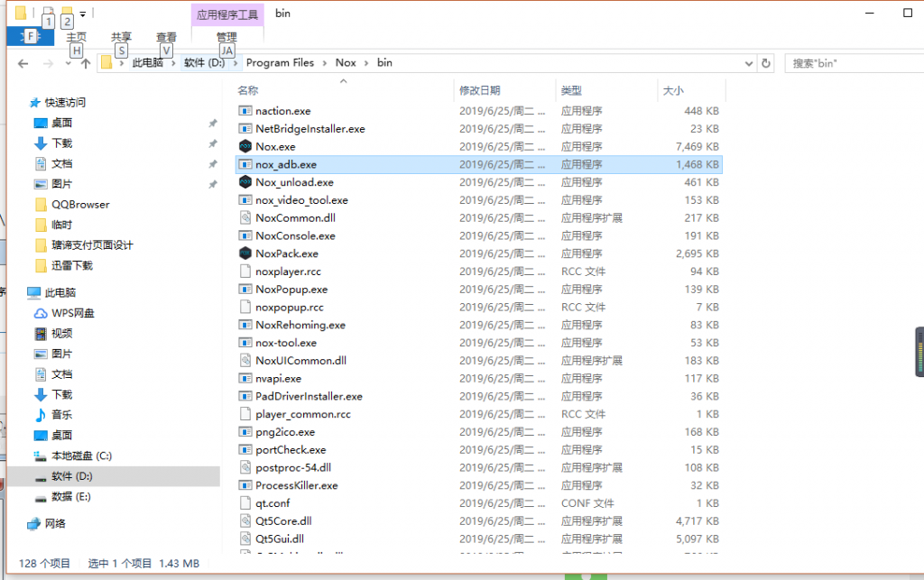Click the Nox.exe hexagon icon
Screen dimensions: 924x580
(x=245, y=146)
